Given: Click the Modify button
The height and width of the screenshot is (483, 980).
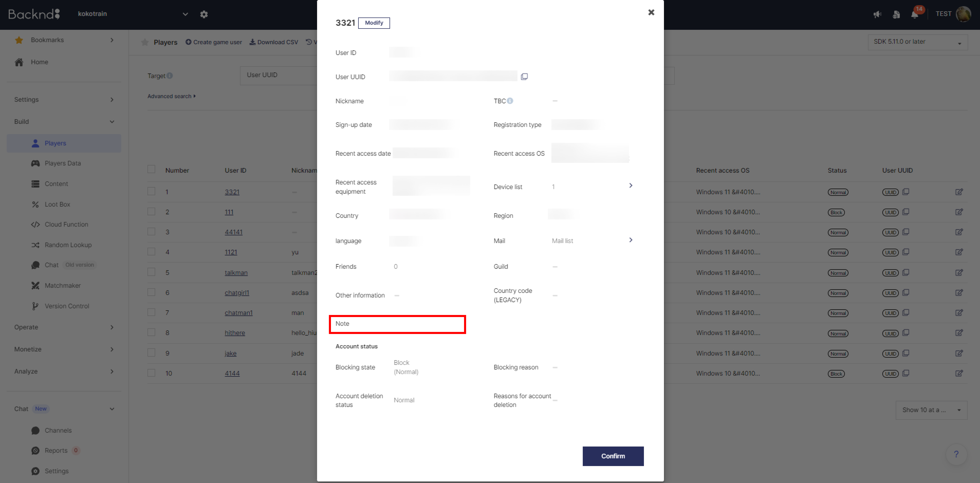Looking at the screenshot, I should coord(374,23).
